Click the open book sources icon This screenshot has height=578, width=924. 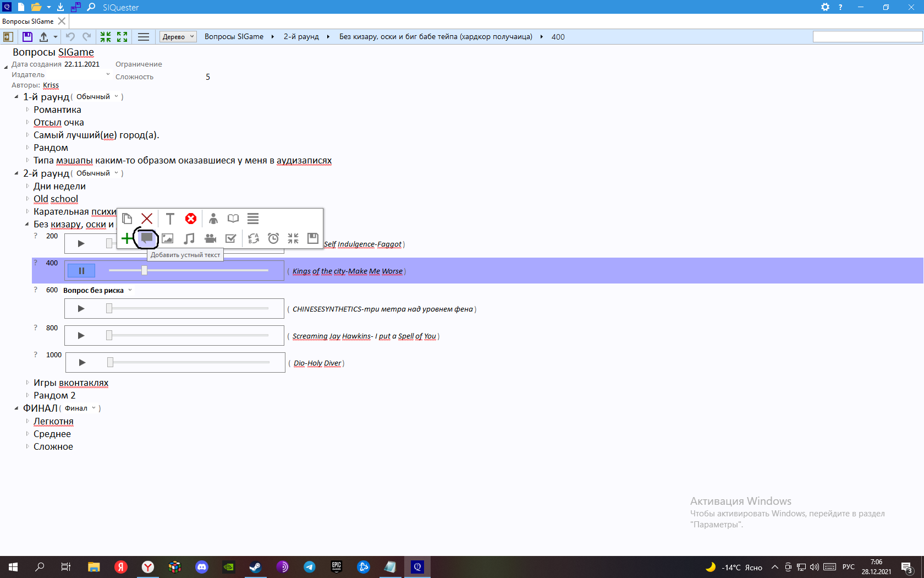233,219
